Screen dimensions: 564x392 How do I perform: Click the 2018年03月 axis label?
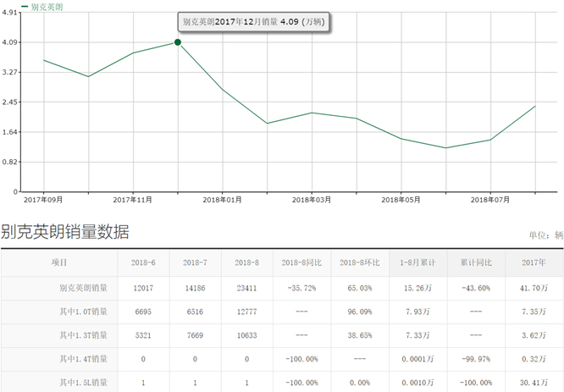(x=312, y=200)
